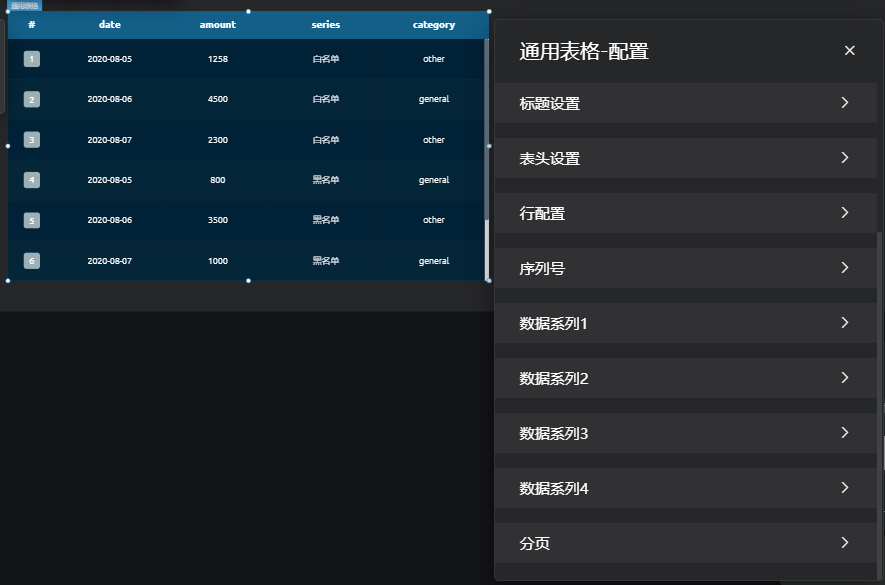Image resolution: width=885 pixels, height=585 pixels.
Task: Click the top-center resize handle of table
Action: tap(248, 11)
